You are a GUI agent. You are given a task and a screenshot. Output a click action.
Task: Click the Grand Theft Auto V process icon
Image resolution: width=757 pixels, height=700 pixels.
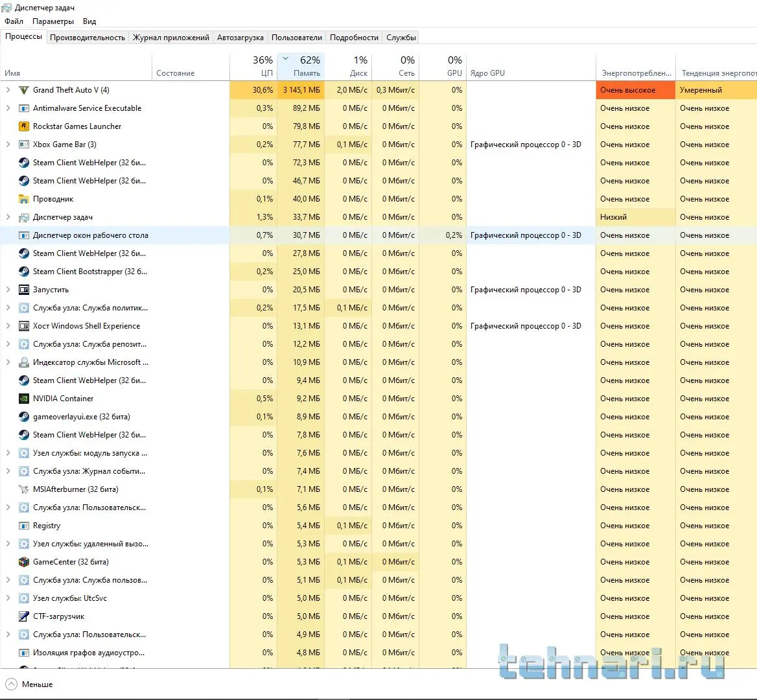[x=23, y=90]
